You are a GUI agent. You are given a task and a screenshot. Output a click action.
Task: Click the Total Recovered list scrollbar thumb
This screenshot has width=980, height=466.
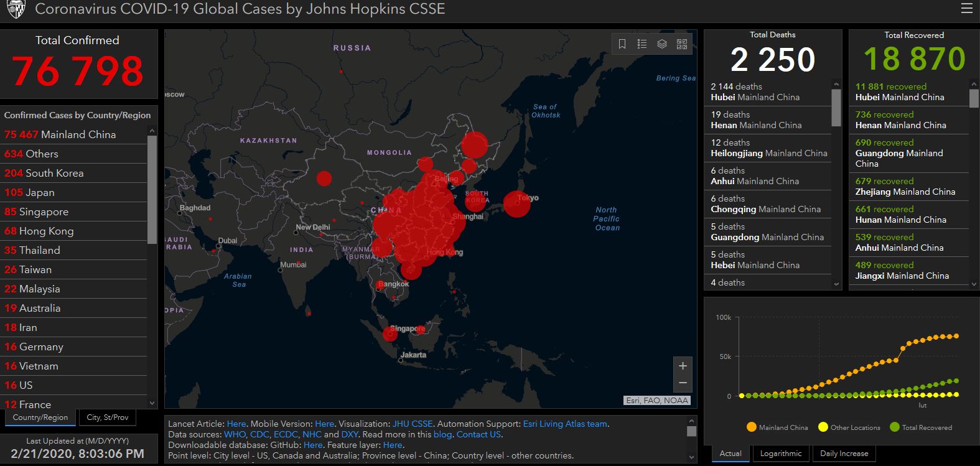click(974, 98)
